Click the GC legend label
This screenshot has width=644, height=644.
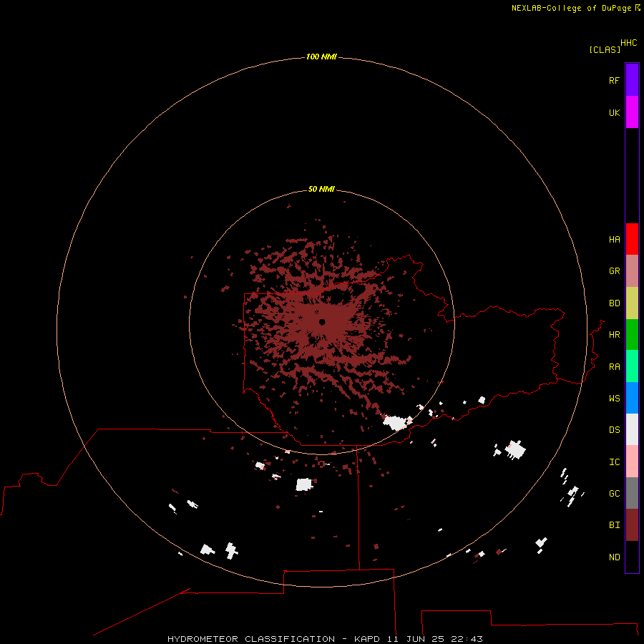click(x=614, y=494)
